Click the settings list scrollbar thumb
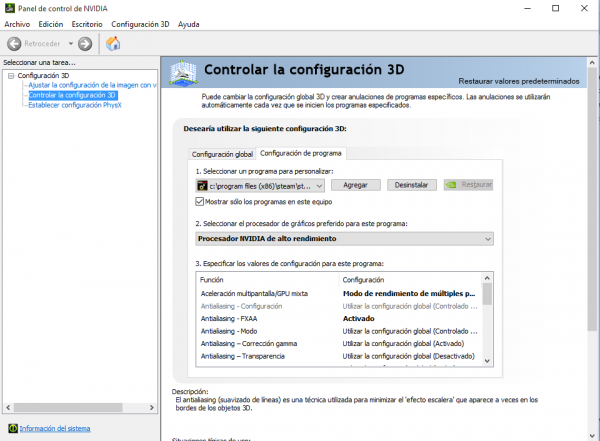Screen dimensions: 600x441 (x=487, y=294)
